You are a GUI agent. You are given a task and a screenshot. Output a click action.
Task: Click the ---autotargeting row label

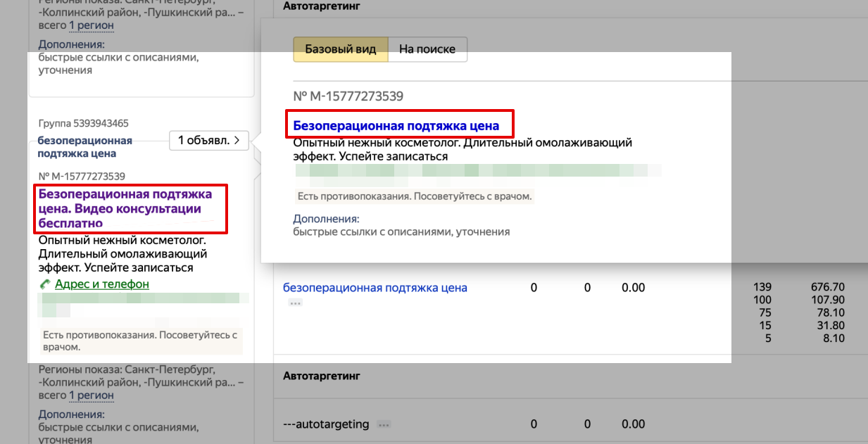326,424
